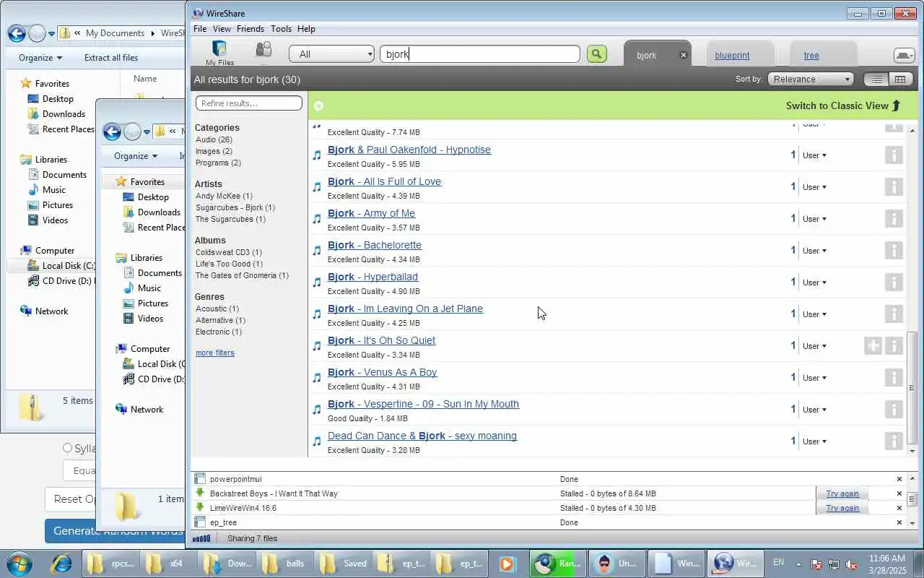Show info for Bjork - Hyperballad

click(894, 282)
